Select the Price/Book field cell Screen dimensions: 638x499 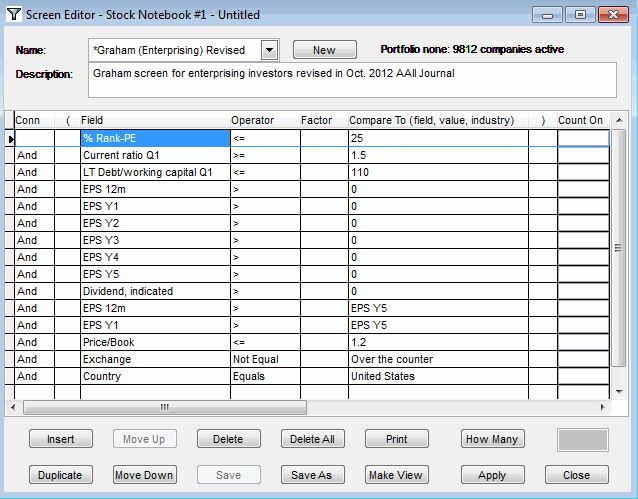(x=154, y=342)
